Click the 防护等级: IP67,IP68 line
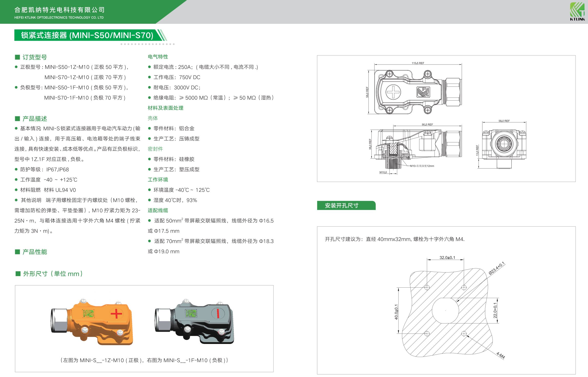This screenshot has width=588, height=377. tap(45, 170)
